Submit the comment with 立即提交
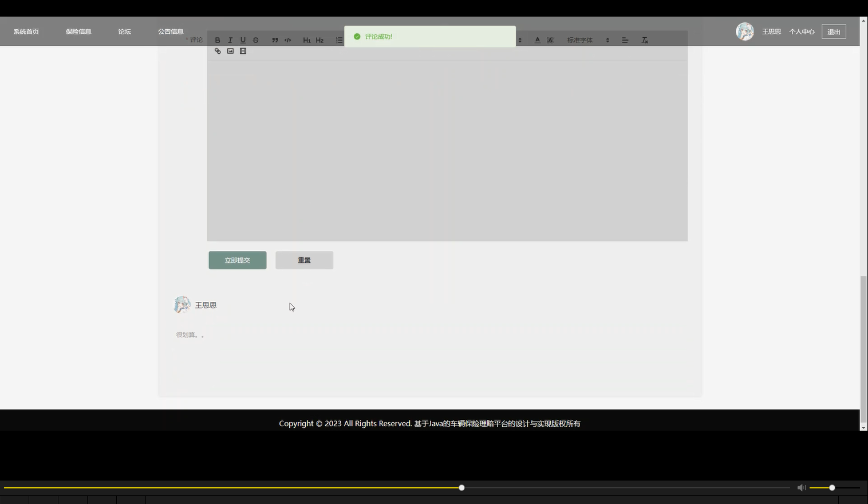The height and width of the screenshot is (504, 868). pos(238,260)
